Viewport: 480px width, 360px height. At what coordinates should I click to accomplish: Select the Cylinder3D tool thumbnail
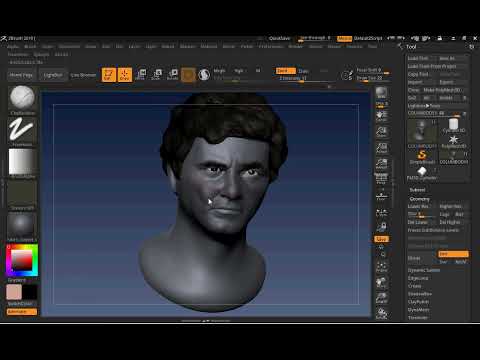(x=453, y=126)
